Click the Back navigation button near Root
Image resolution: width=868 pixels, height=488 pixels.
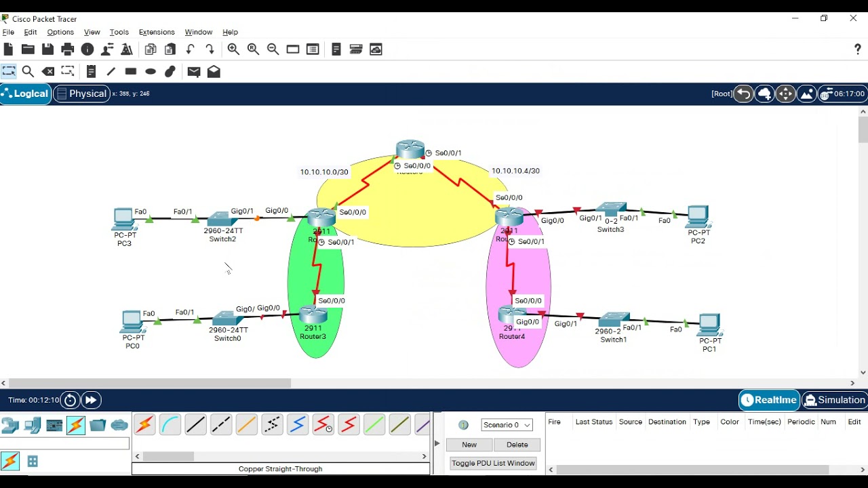point(743,94)
